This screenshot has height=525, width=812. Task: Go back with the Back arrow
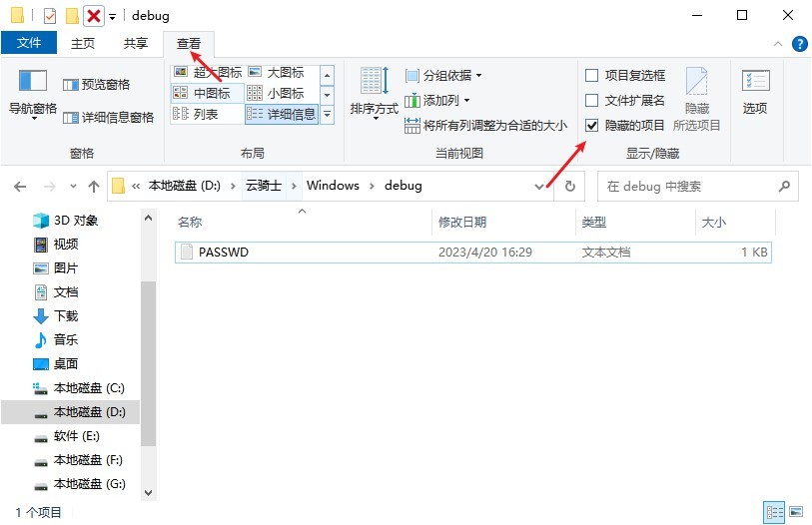[20, 187]
